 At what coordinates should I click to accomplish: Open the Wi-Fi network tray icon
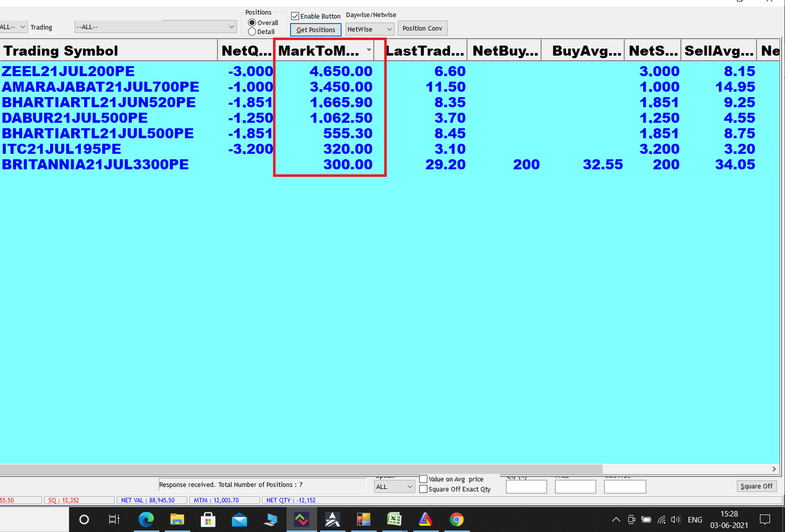[661, 519]
